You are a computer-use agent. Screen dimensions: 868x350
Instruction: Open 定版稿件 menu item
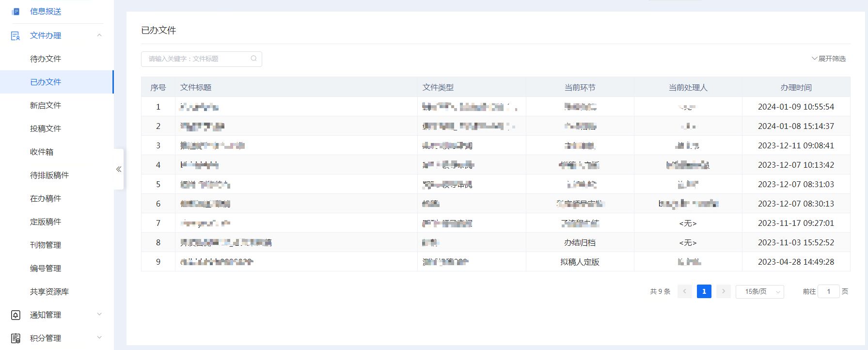[57, 222]
